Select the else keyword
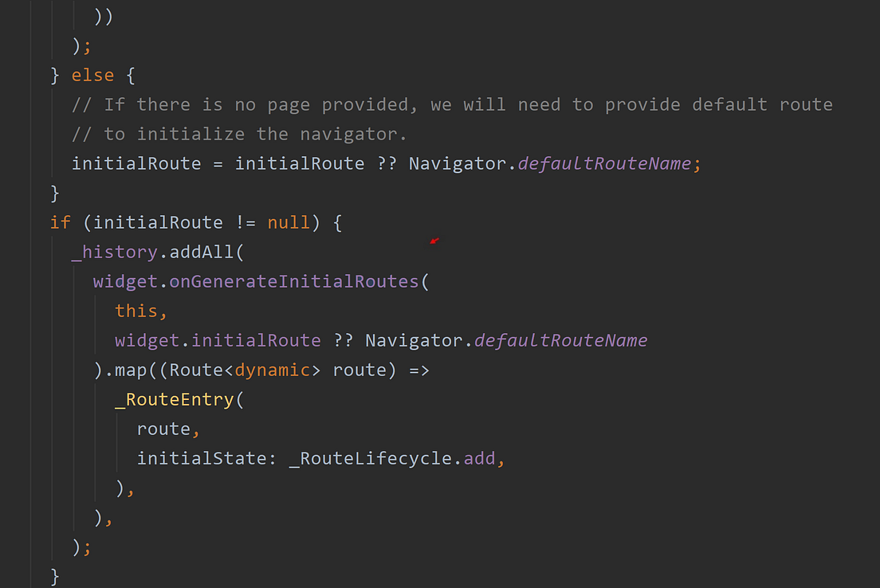Image resolution: width=880 pixels, height=588 pixels. tap(92, 74)
